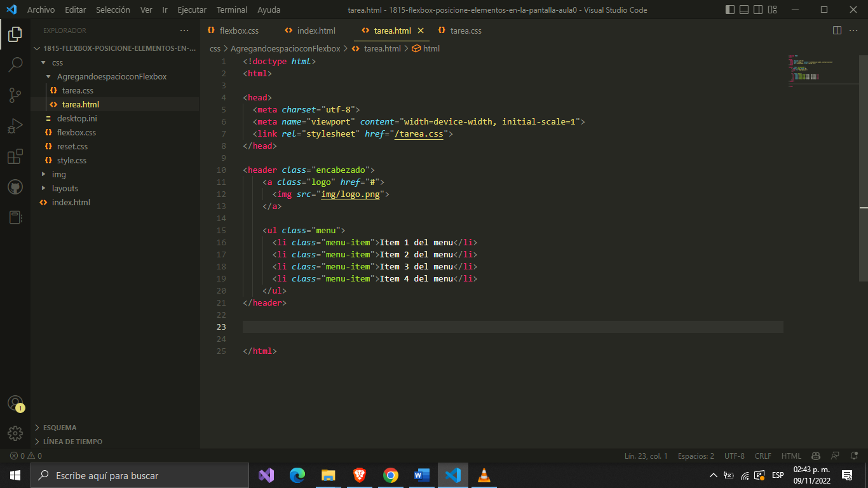This screenshot has width=868, height=488.
Task: Open the notebook-style icon below GitHub in activity bar
Action: click(x=15, y=217)
